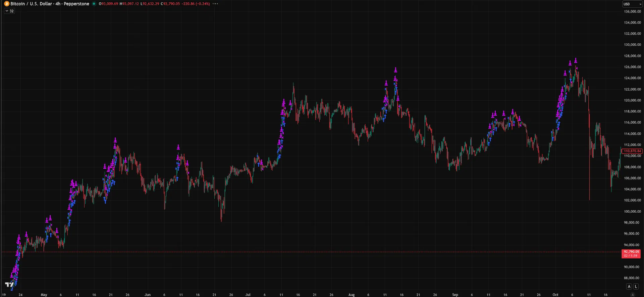644x297 pixels.
Task: Click the 100,000.00 price axis label
Action: coord(632,211)
